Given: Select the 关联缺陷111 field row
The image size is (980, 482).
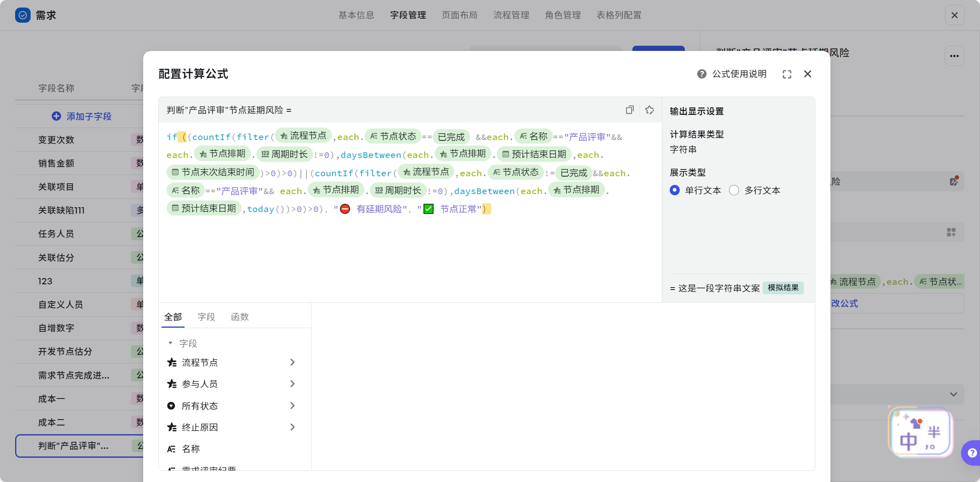Looking at the screenshot, I should pos(79,210).
